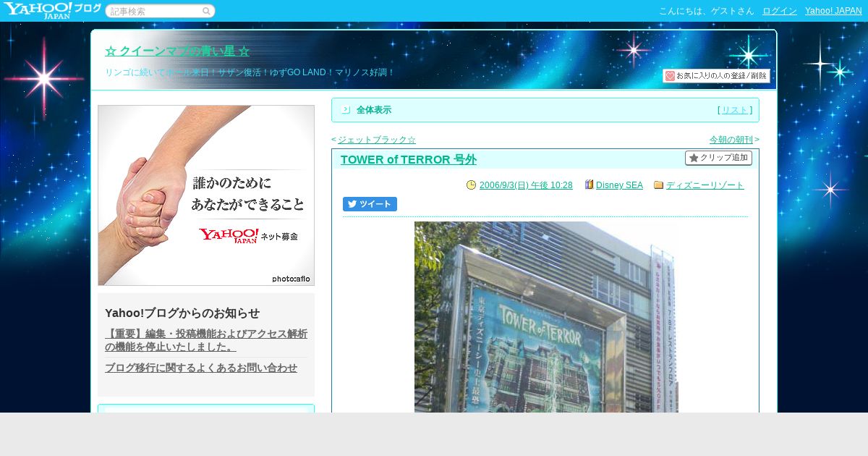Click the book icon beside Disney SEA
Screen dimensions: 868x456
589,185
